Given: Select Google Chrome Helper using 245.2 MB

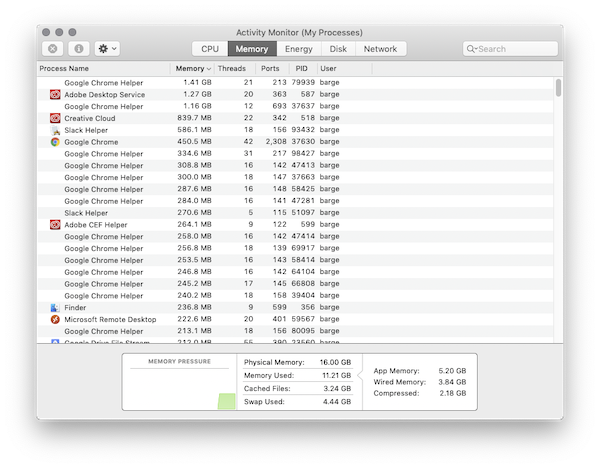Looking at the screenshot, I should click(x=295, y=284).
